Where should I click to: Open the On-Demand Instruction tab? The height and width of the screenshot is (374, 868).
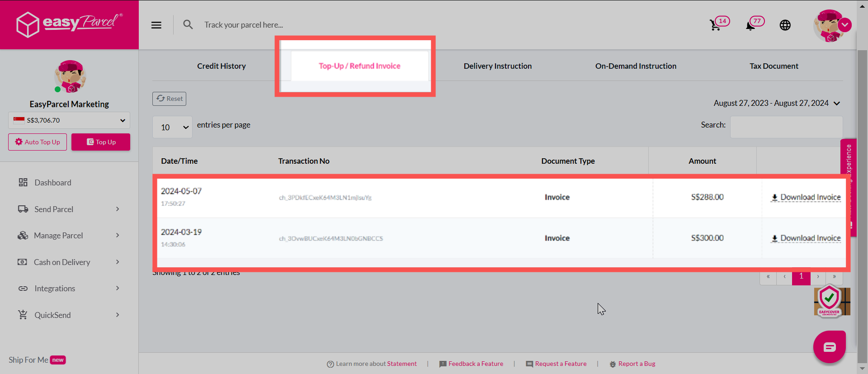pos(636,66)
